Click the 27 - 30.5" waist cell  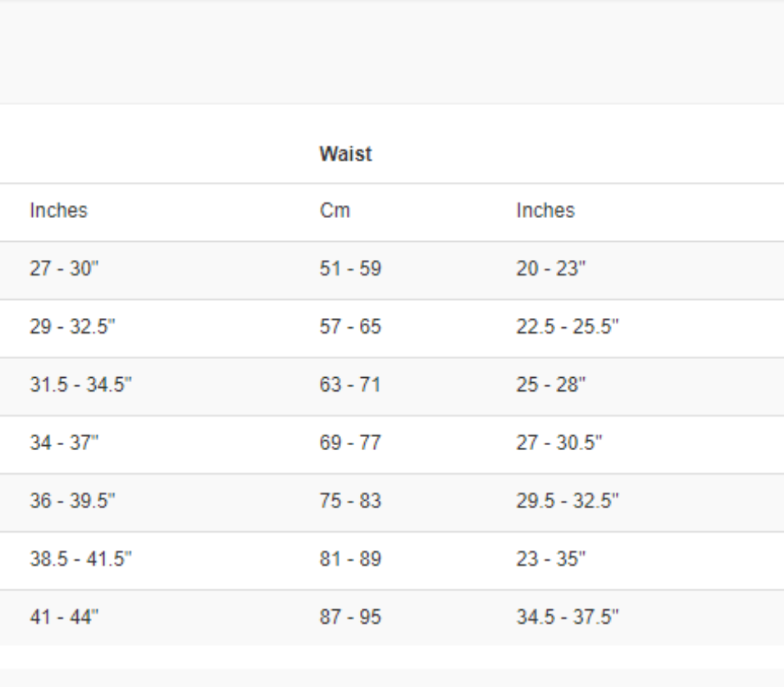click(559, 444)
